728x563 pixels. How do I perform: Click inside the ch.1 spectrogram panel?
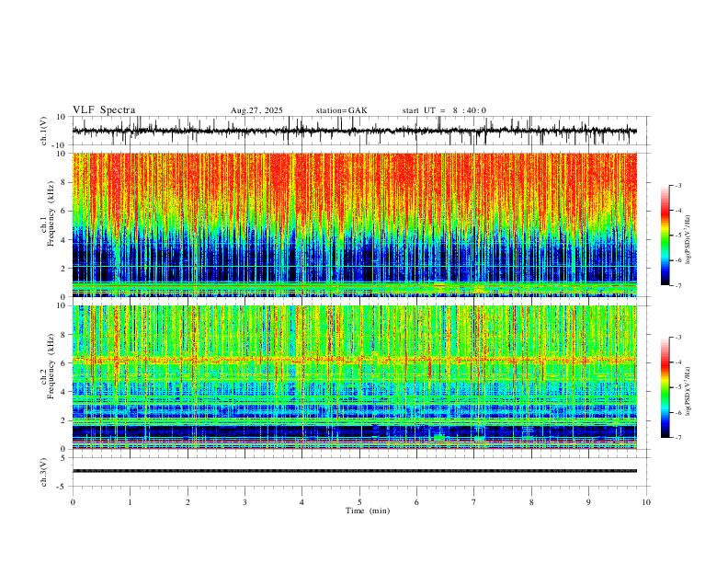[x=355, y=224]
